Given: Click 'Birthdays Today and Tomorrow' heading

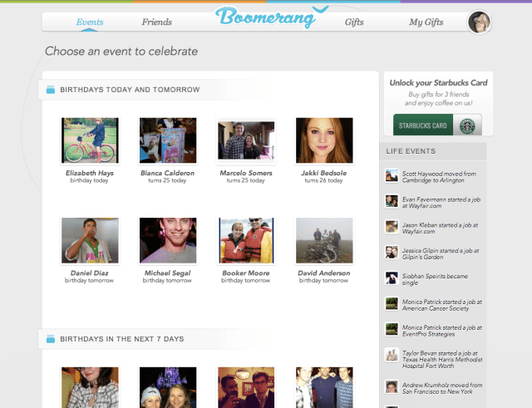Looking at the screenshot, I should click(130, 90).
